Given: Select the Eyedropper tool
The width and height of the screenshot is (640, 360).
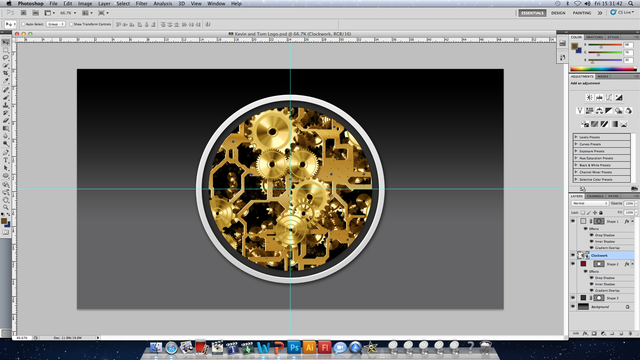Looking at the screenshot, I should (6, 81).
